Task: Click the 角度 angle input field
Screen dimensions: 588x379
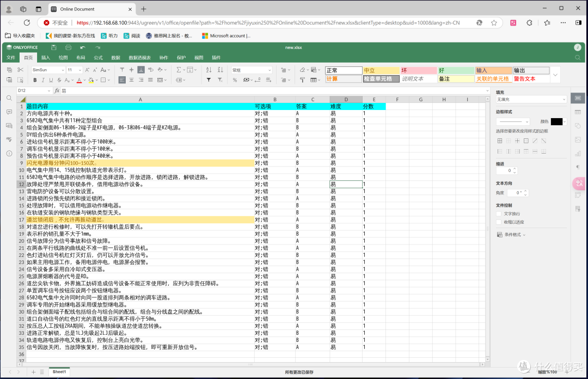Action: 515,193
